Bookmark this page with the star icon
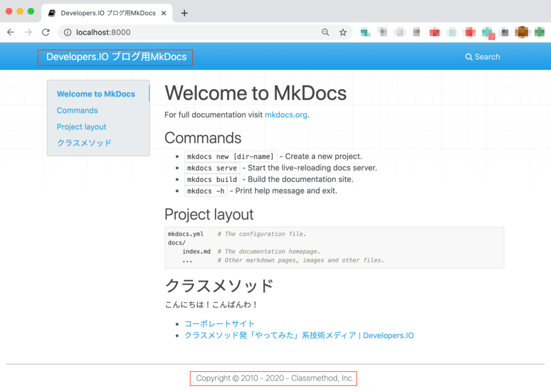The image size is (551, 392). [343, 33]
